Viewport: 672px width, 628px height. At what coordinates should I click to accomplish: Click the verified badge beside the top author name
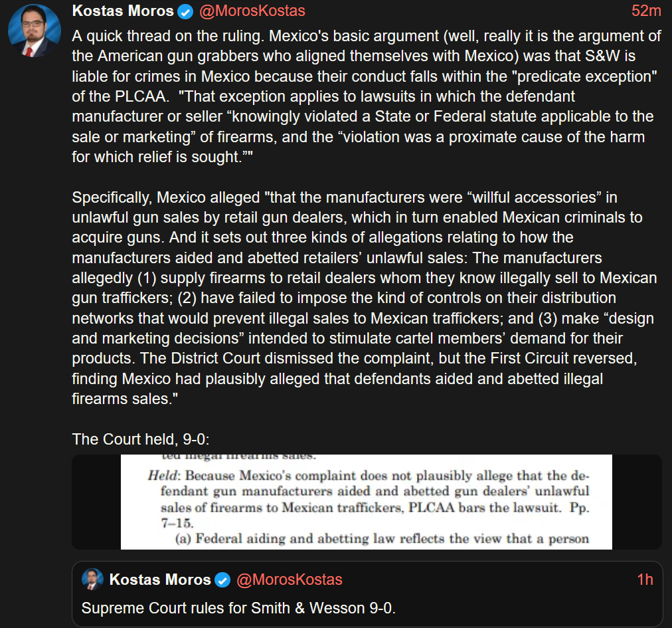pyautogui.click(x=187, y=11)
